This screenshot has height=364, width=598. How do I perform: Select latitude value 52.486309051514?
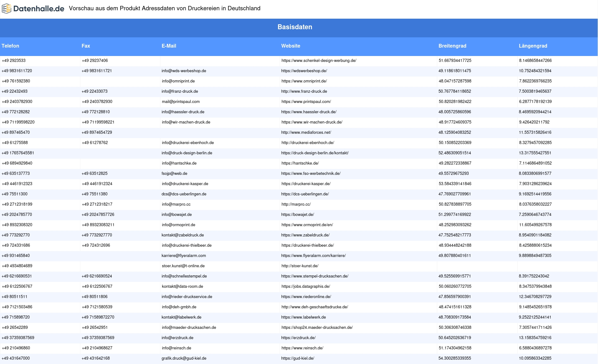tap(455, 153)
